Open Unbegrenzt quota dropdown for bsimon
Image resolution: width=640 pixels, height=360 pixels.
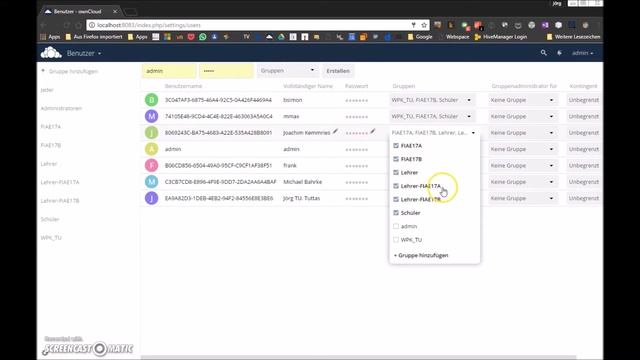584,100
